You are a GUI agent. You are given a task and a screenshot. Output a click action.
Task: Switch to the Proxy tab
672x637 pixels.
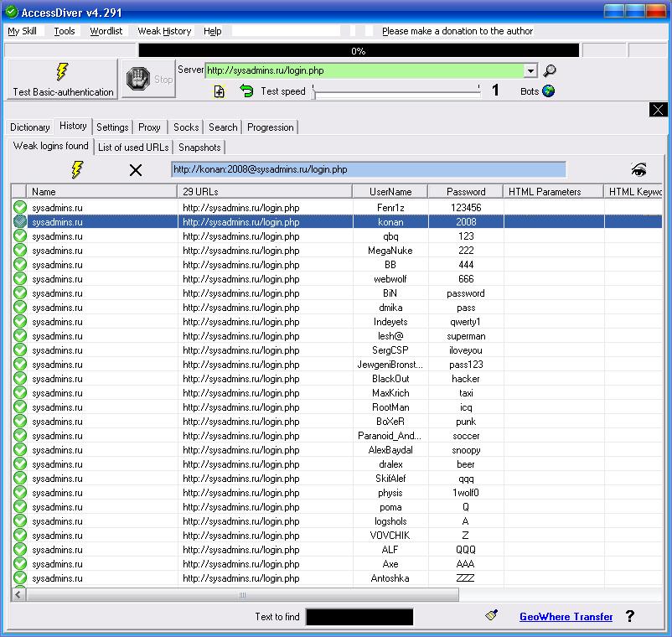coord(149,127)
